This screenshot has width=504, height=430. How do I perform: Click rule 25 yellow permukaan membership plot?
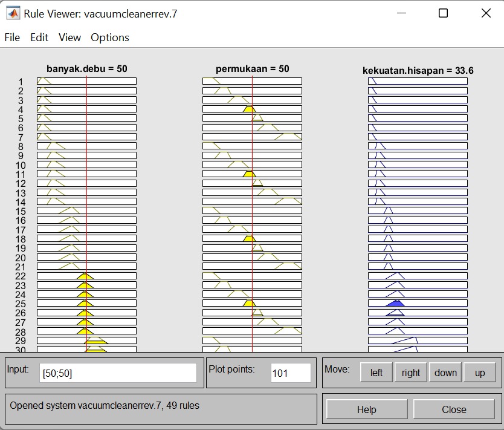[253, 303]
